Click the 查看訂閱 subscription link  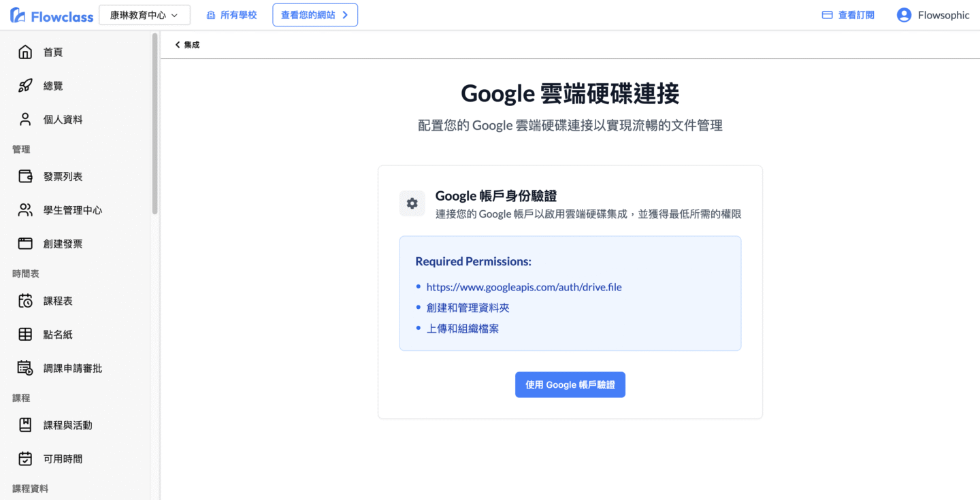point(848,15)
